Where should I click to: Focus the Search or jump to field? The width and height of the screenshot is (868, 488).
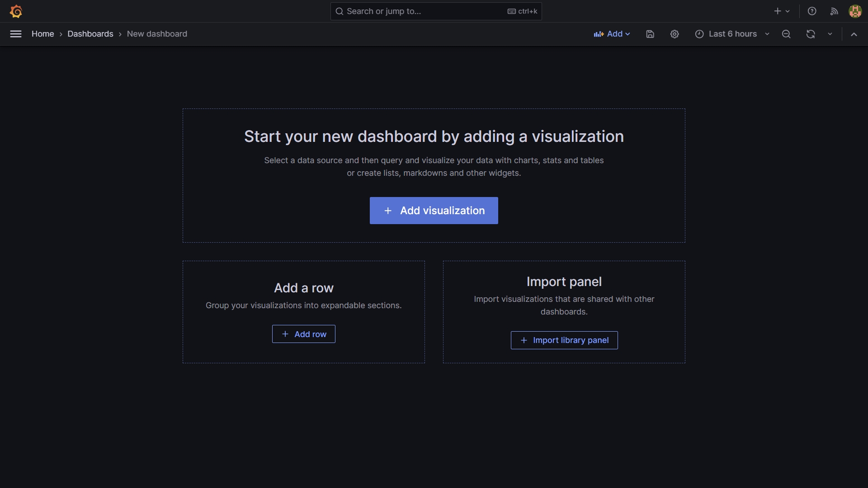(x=425, y=11)
